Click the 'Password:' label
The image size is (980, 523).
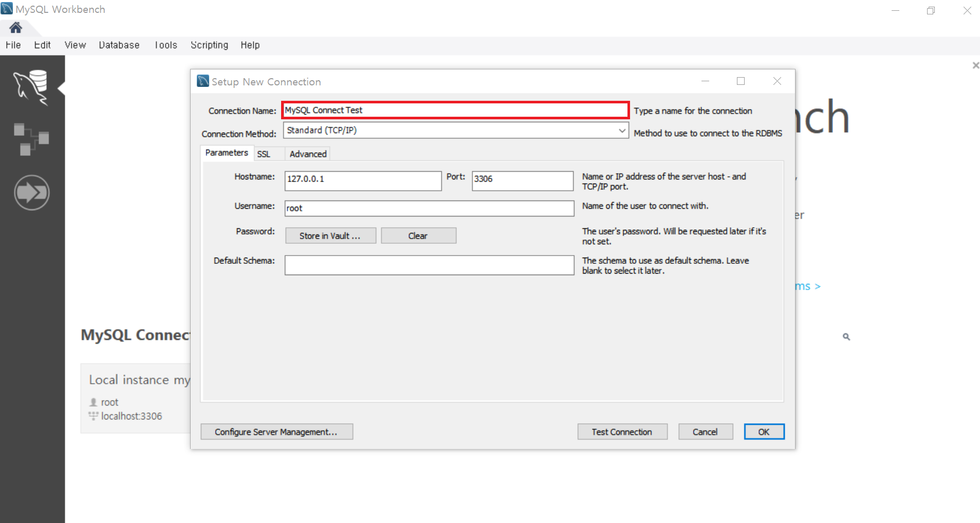point(255,231)
